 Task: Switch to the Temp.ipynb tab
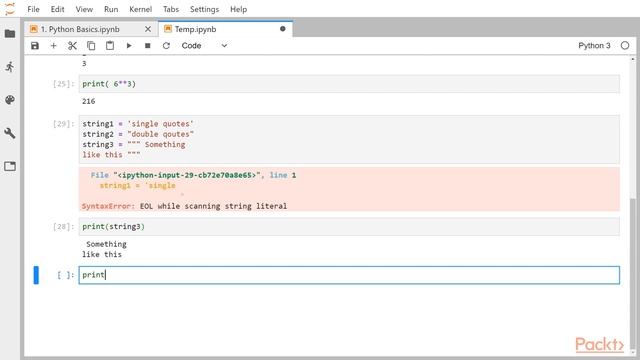(225, 29)
